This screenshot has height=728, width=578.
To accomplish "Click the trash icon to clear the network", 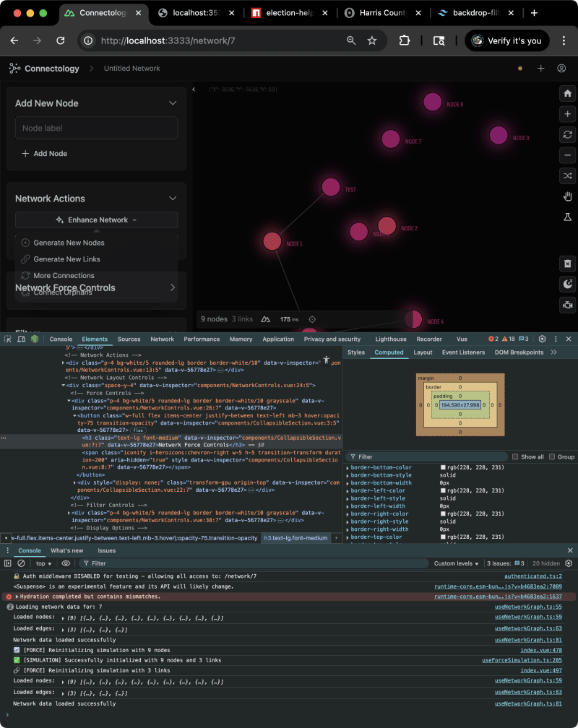I will click(x=568, y=264).
